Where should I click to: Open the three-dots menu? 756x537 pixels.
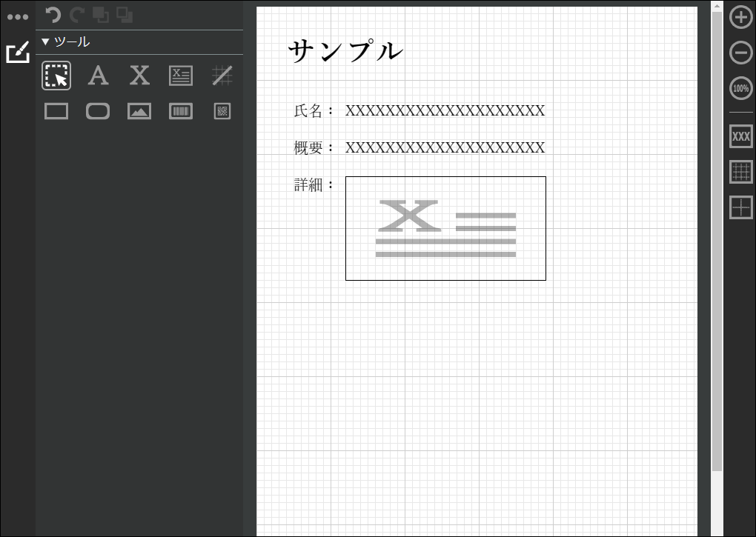pyautogui.click(x=18, y=17)
